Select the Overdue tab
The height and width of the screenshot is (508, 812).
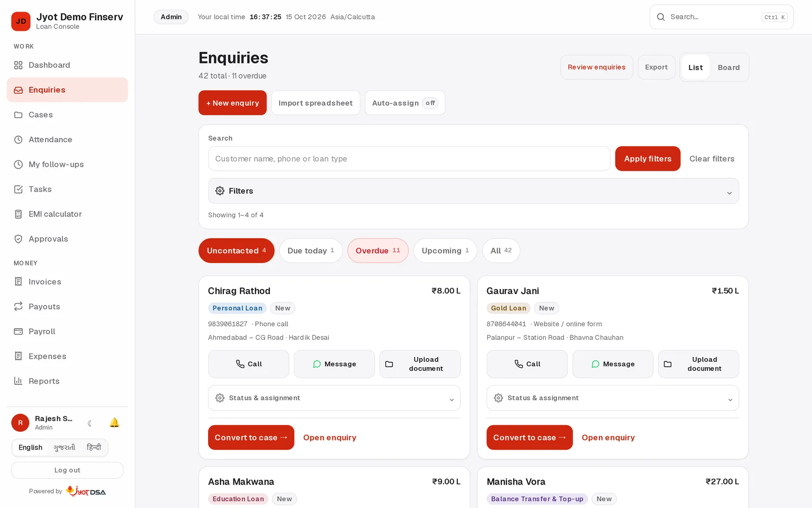click(378, 251)
